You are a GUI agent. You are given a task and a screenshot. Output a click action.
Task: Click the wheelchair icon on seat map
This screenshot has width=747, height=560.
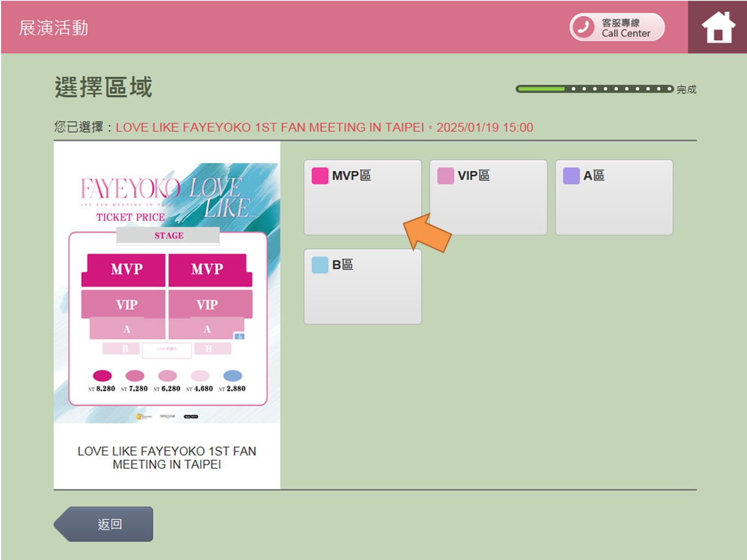(240, 336)
